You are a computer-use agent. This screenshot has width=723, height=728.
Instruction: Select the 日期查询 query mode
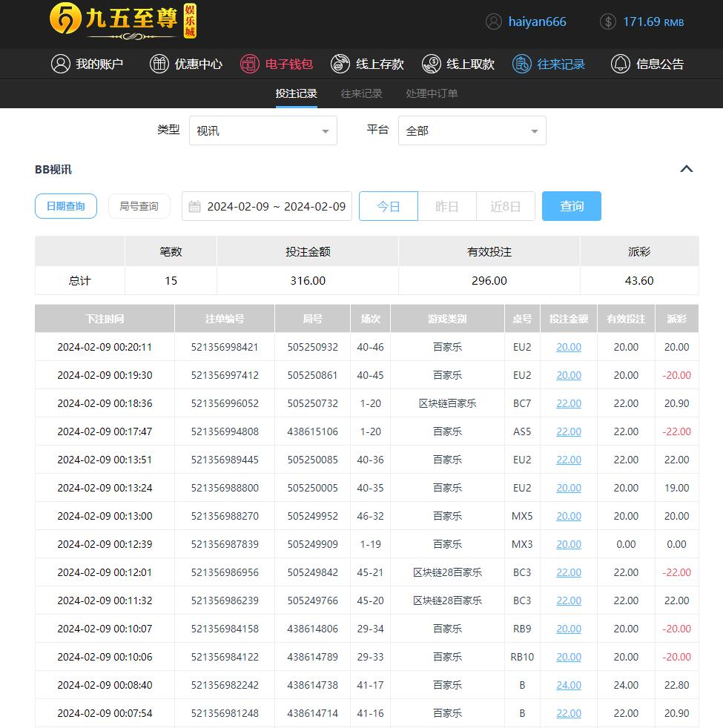coord(66,206)
